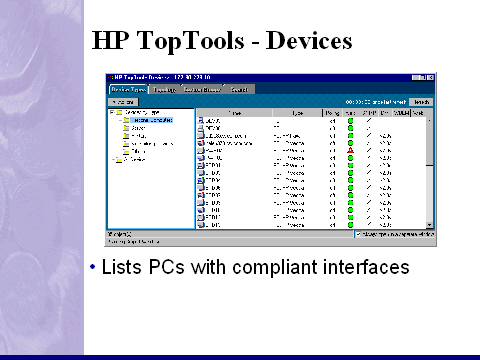Select the Servers folder in the tree
480x360 pixels.
(x=138, y=128)
